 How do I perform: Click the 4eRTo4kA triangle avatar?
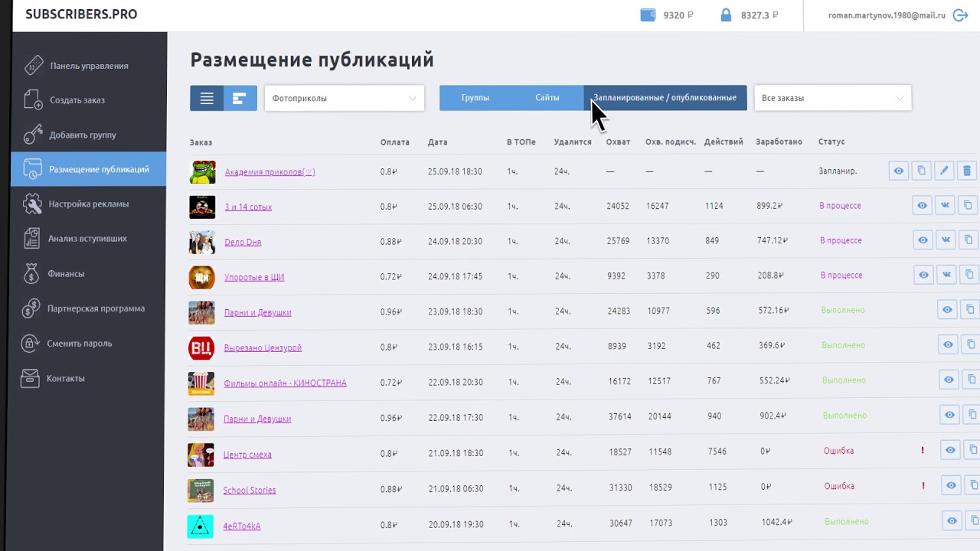201,526
